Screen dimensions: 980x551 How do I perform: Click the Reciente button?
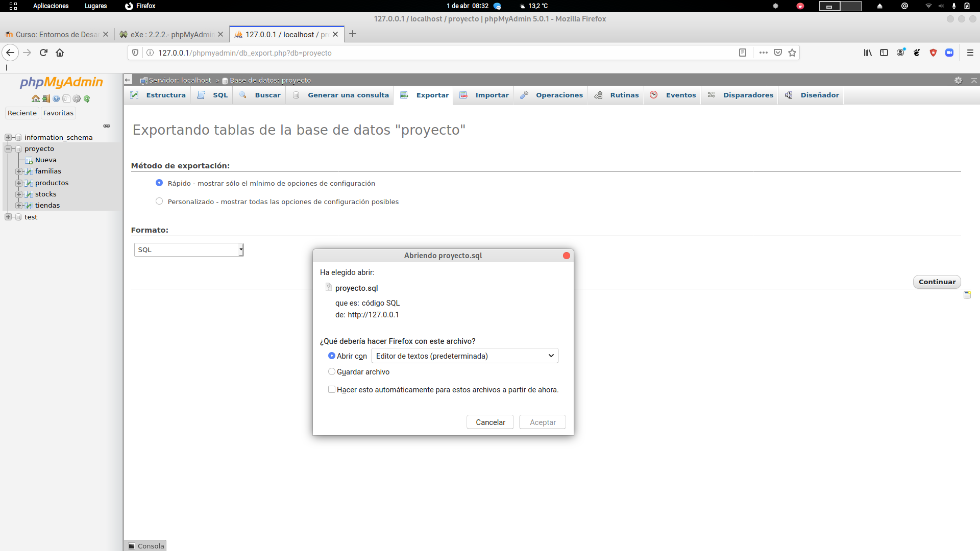click(x=22, y=113)
